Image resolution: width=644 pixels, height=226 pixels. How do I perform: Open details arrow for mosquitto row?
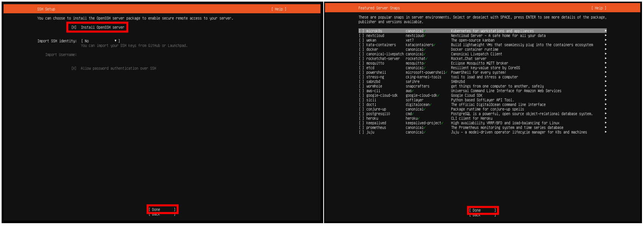(x=605, y=63)
